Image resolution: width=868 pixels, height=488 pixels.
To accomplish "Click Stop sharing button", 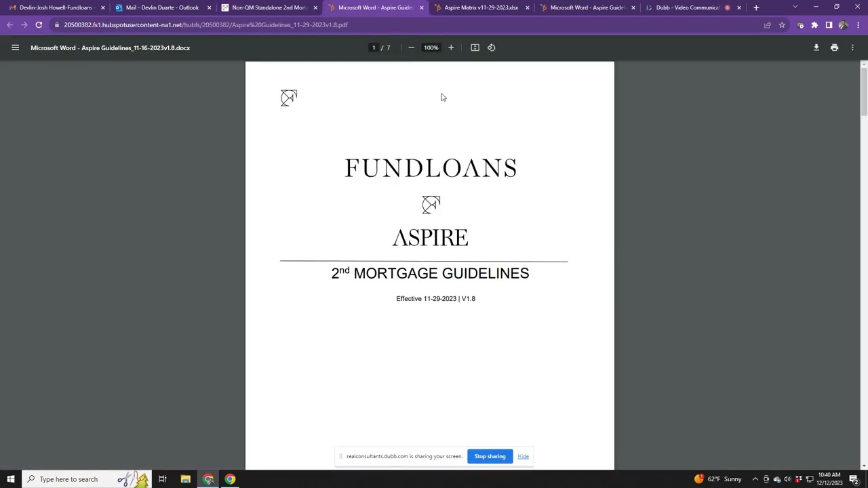I will (x=490, y=456).
